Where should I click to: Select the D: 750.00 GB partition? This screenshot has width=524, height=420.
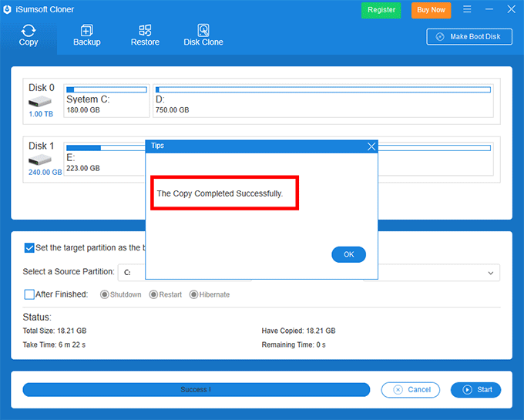click(x=323, y=101)
